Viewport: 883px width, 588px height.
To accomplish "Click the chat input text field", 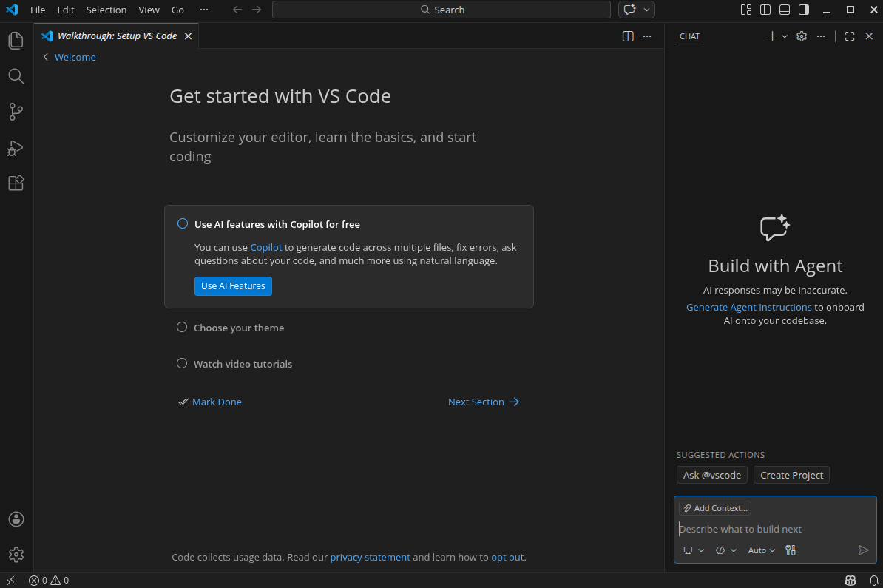I will click(769, 529).
